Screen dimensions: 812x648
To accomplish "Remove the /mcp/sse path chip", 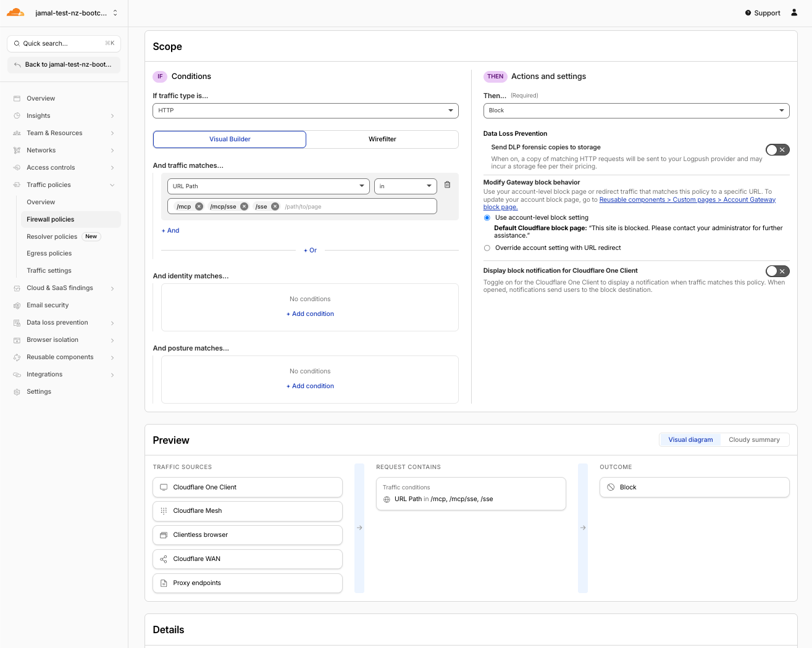I will [244, 207].
